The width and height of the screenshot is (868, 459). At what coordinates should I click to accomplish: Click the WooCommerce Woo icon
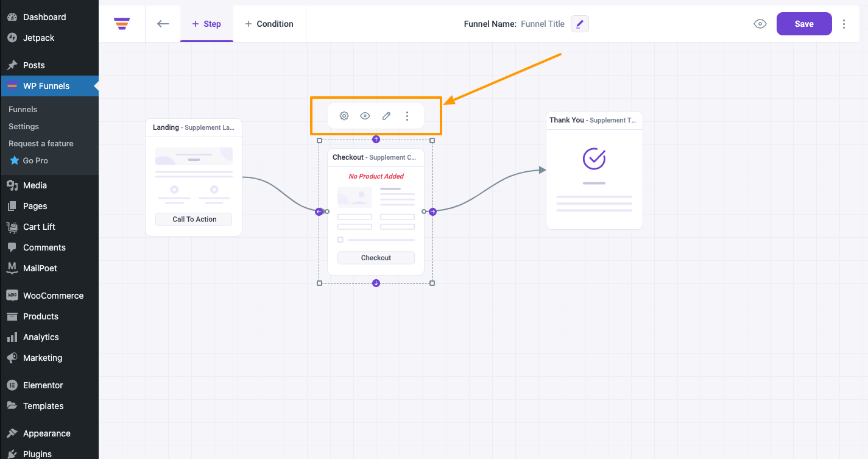[12, 296]
